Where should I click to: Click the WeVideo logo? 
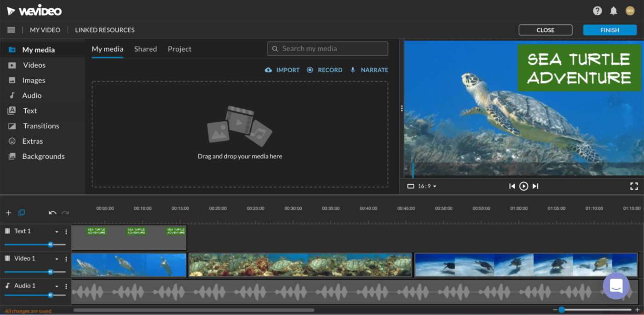pyautogui.click(x=34, y=11)
